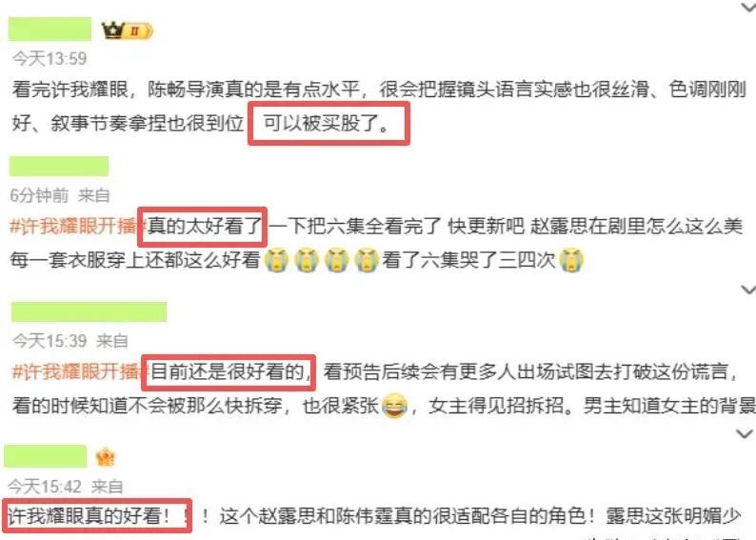Click the 今天13:59 timestamp
The image size is (756, 540).
50,59
